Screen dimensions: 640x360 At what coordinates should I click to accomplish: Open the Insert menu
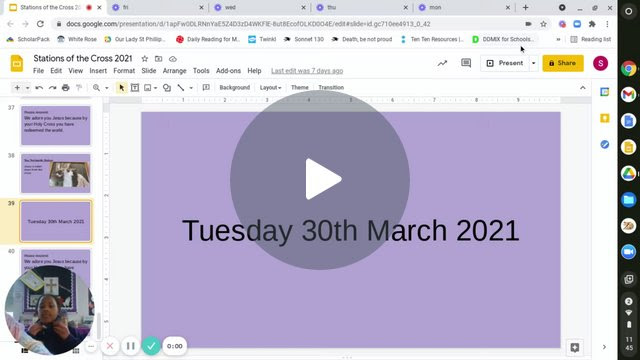98,71
